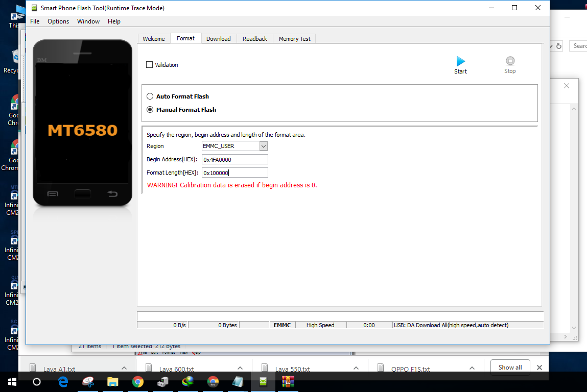This screenshot has height=392, width=587.
Task: Switch to the Memory Test tab
Action: tap(294, 38)
